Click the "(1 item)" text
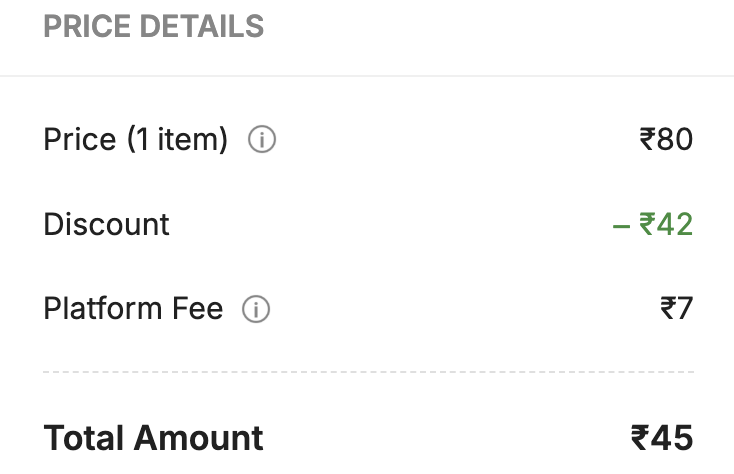The width and height of the screenshot is (734, 474). point(177,140)
